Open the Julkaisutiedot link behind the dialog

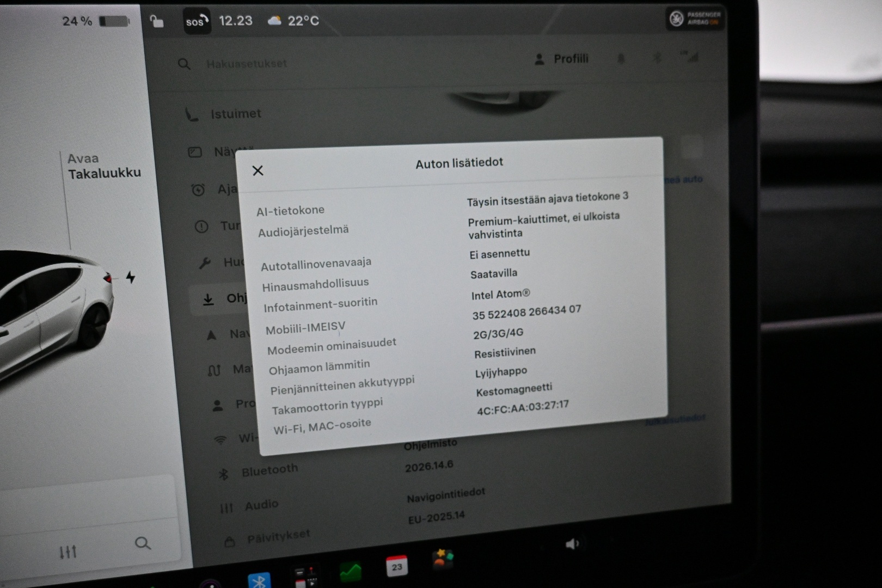coord(675,420)
